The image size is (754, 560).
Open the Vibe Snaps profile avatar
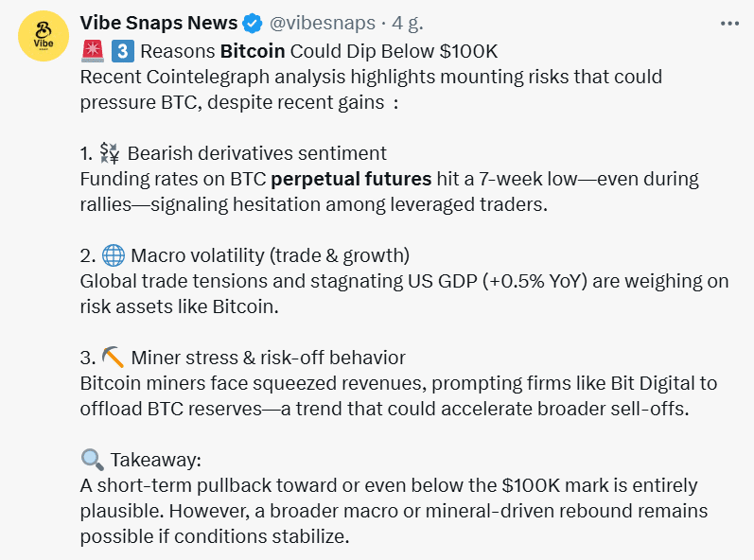click(44, 37)
